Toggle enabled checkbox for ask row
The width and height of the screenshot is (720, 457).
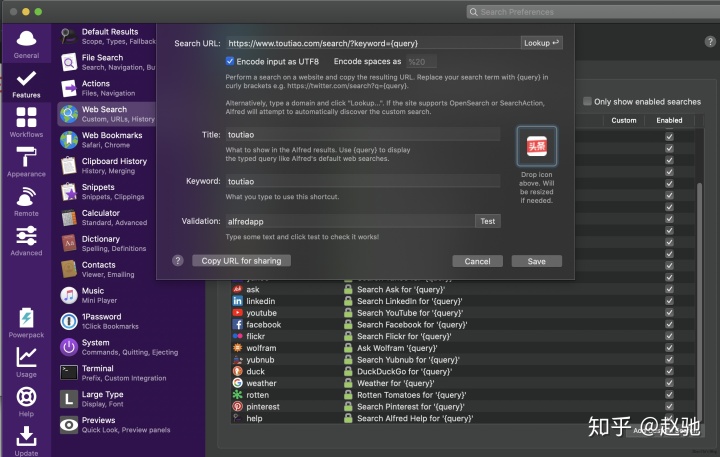pos(669,289)
